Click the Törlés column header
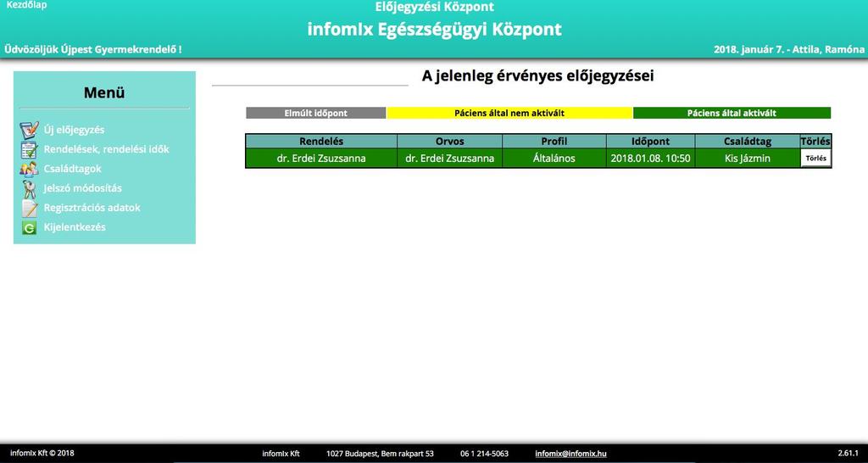This screenshot has width=868, height=463. (815, 142)
